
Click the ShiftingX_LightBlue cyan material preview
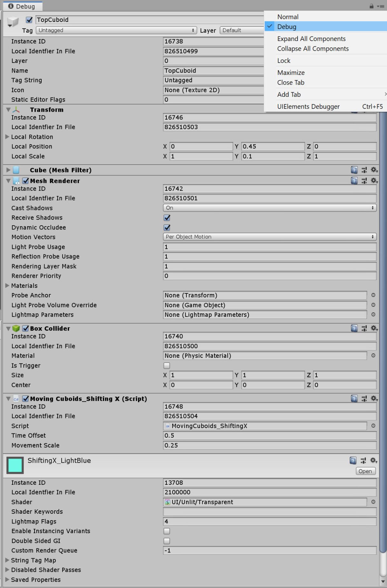pyautogui.click(x=15, y=465)
